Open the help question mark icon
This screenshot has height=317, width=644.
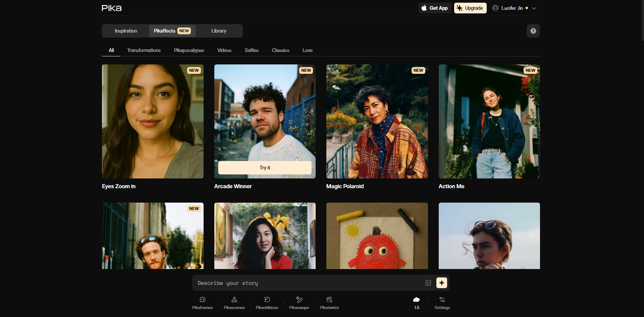coord(533,31)
